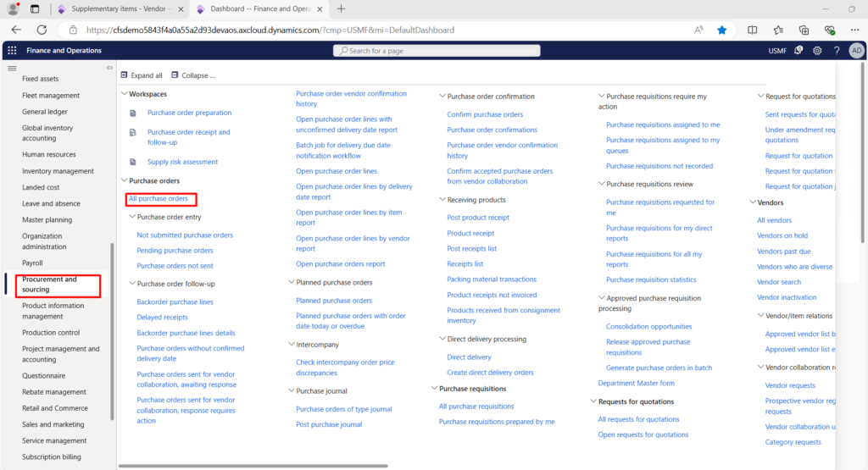Click the hamburger menu in the navigation pane
This screenshot has width=868, height=470.
[x=12, y=68]
